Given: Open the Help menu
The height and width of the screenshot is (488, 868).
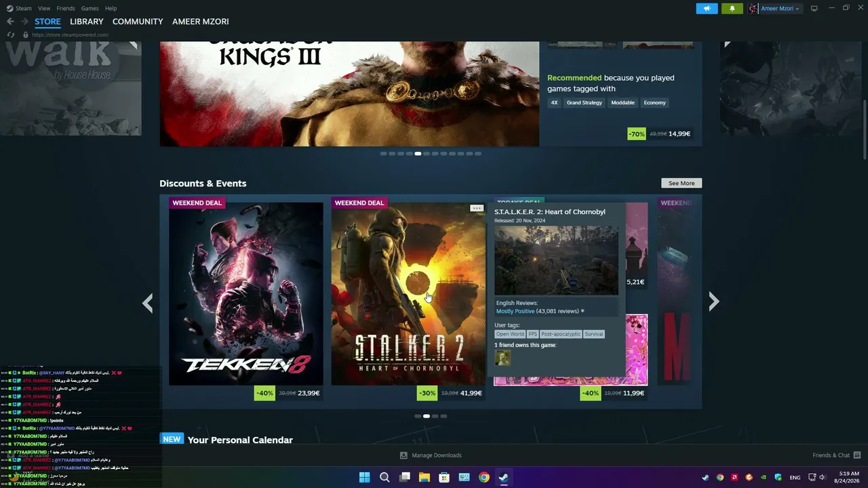Looking at the screenshot, I should coord(111,8).
